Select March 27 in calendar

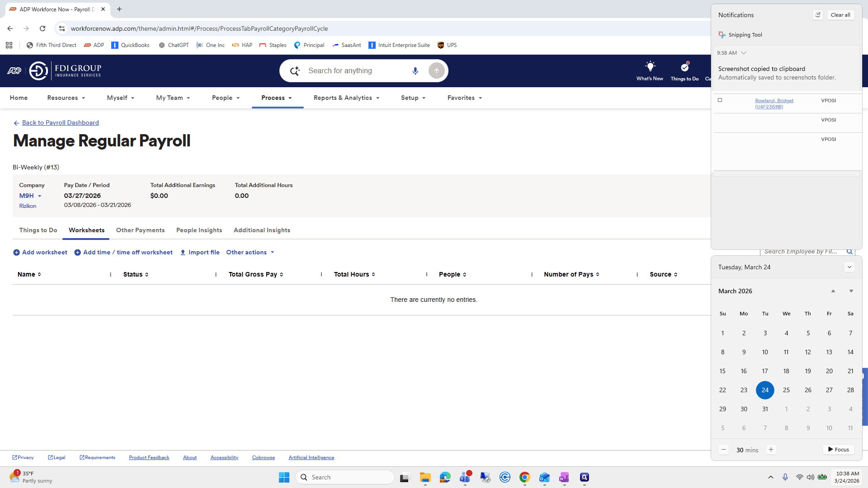(x=829, y=390)
